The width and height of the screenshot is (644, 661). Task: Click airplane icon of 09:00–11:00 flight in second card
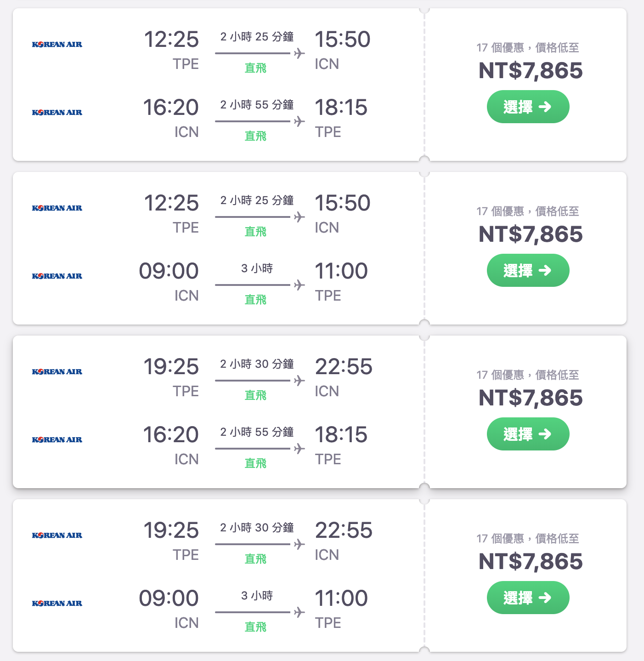pos(299,285)
